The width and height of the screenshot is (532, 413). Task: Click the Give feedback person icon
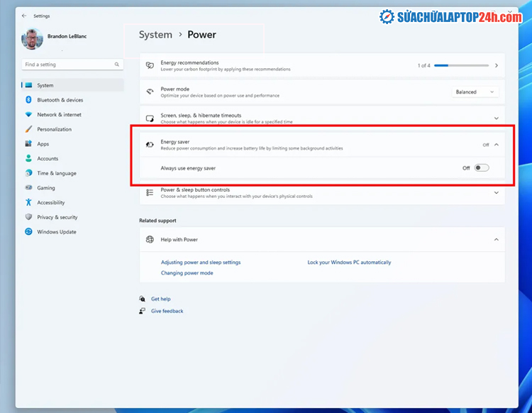142,311
